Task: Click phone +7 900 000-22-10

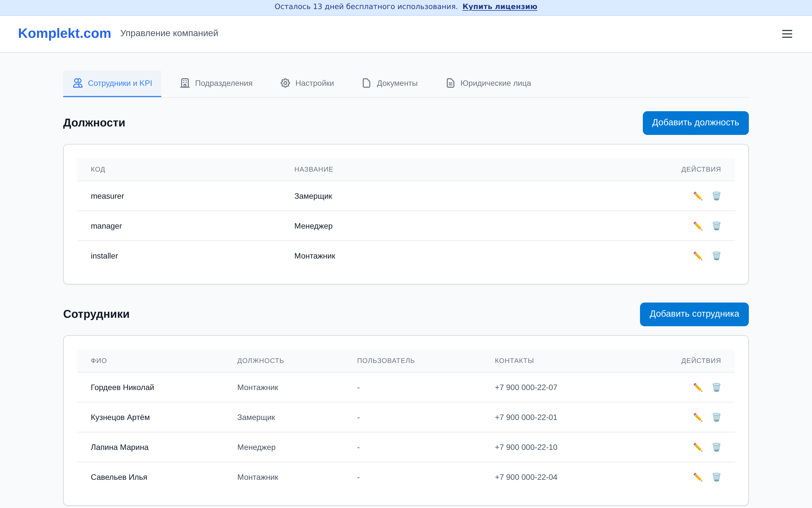Action: pos(526,447)
